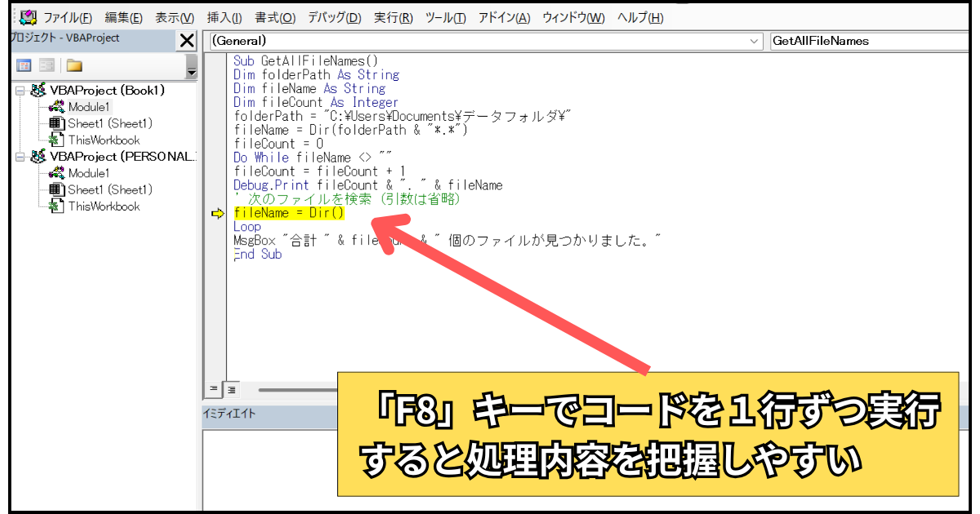Switch to Procedure View button
This screenshot has height=514, width=980.
tap(214, 389)
